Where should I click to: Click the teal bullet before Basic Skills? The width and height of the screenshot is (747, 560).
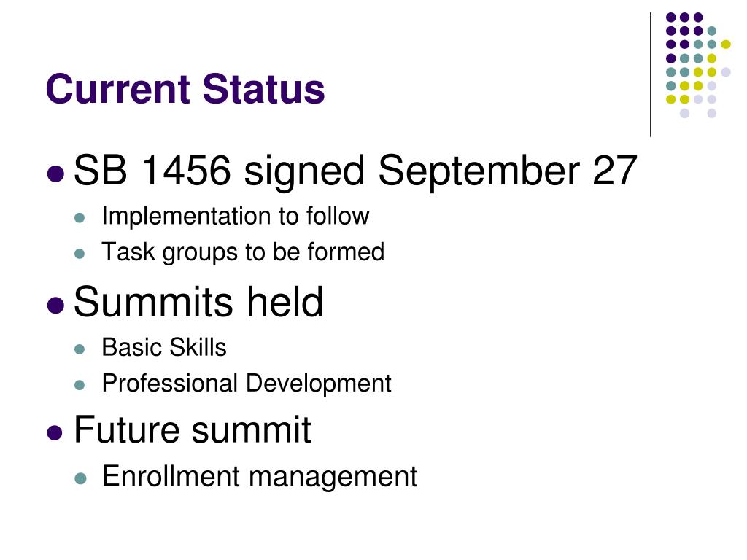[x=80, y=349]
